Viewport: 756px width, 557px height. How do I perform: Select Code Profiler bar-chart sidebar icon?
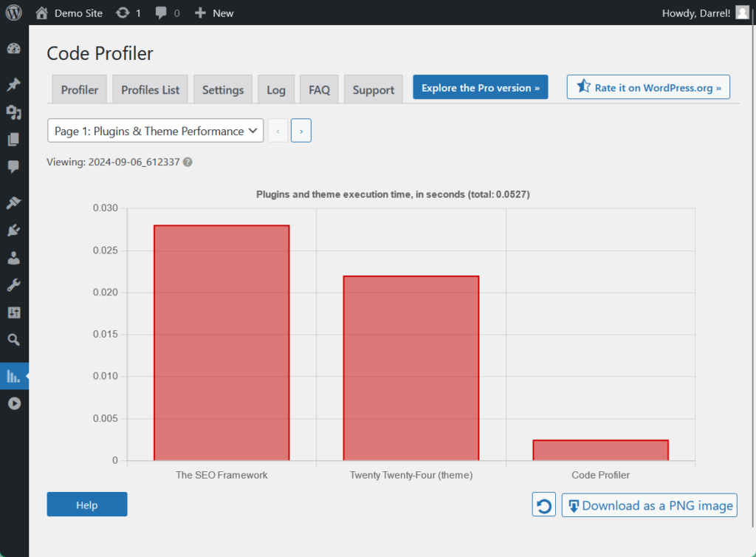tap(14, 376)
